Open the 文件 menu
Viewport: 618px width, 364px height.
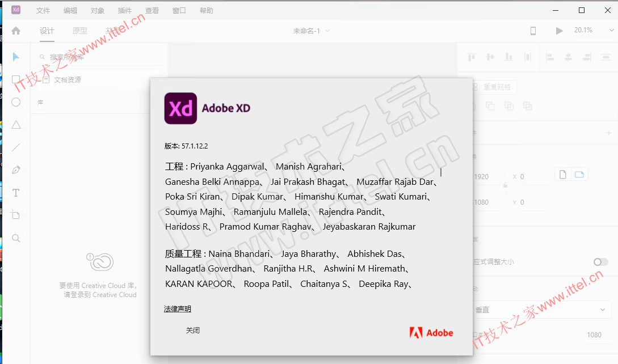tap(43, 11)
